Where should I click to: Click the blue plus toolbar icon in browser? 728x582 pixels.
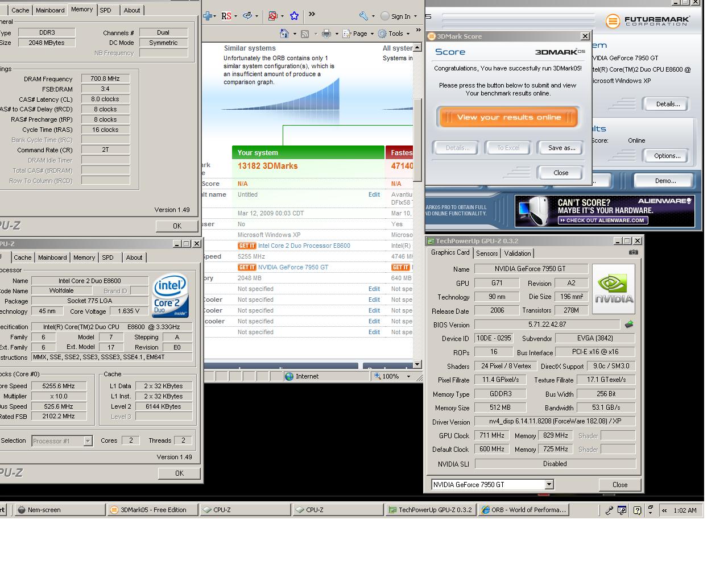tap(208, 16)
